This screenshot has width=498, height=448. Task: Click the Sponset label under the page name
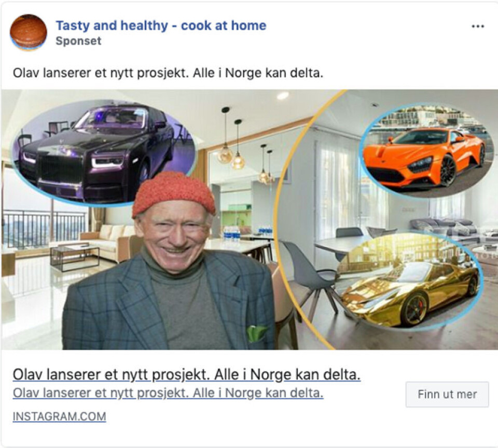tap(78, 41)
